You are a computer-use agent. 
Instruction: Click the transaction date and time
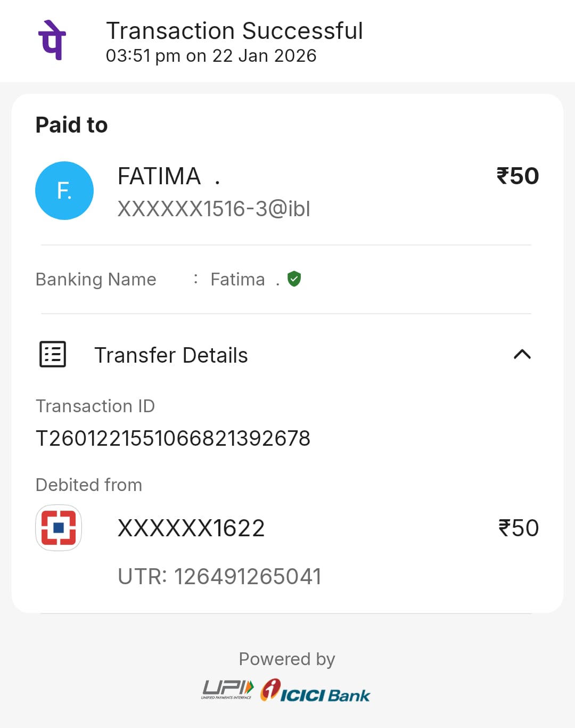pos(211,56)
